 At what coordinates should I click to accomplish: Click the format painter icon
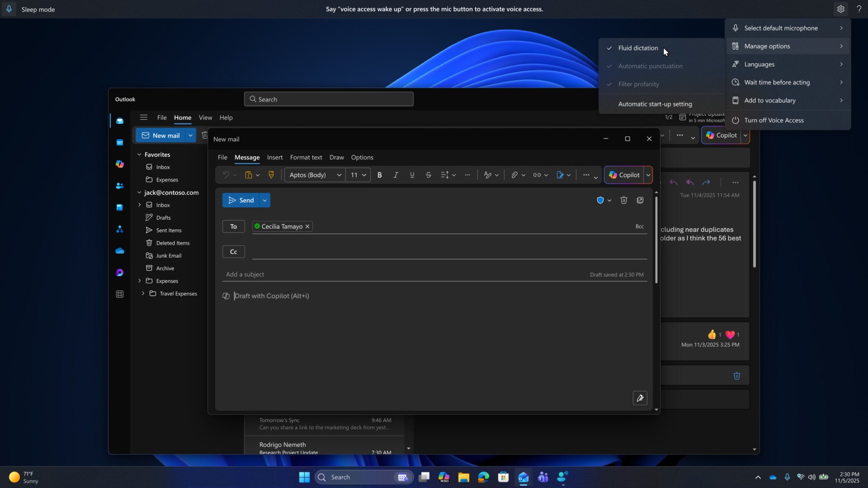click(271, 175)
